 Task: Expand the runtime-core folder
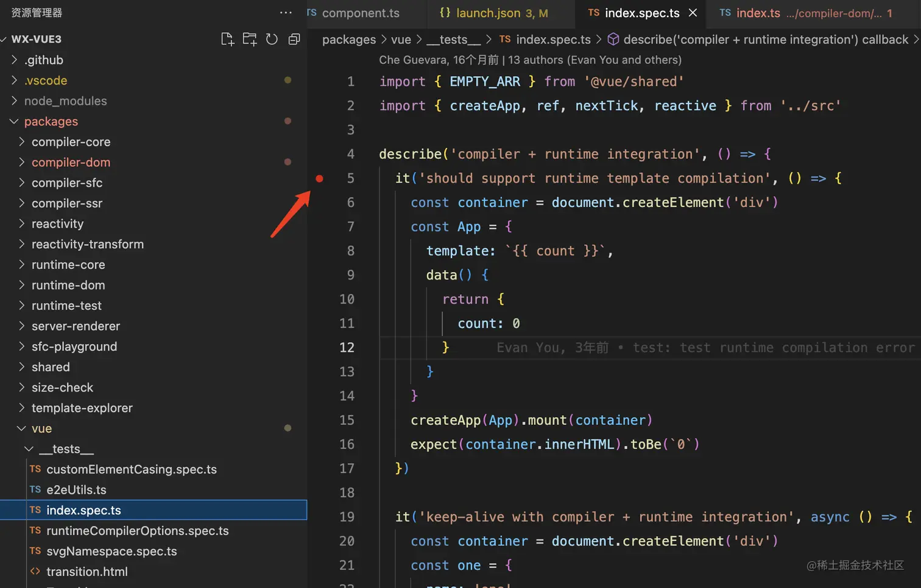point(153,265)
